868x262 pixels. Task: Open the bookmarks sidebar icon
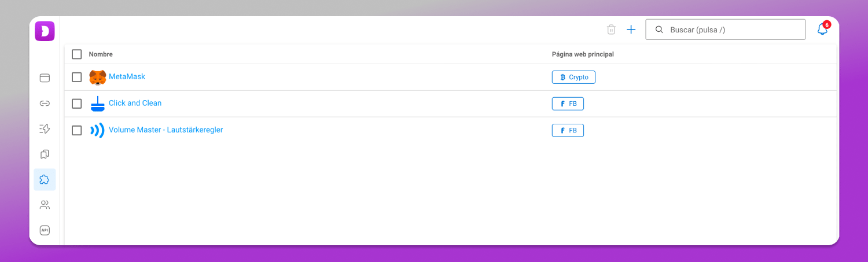pyautogui.click(x=45, y=154)
